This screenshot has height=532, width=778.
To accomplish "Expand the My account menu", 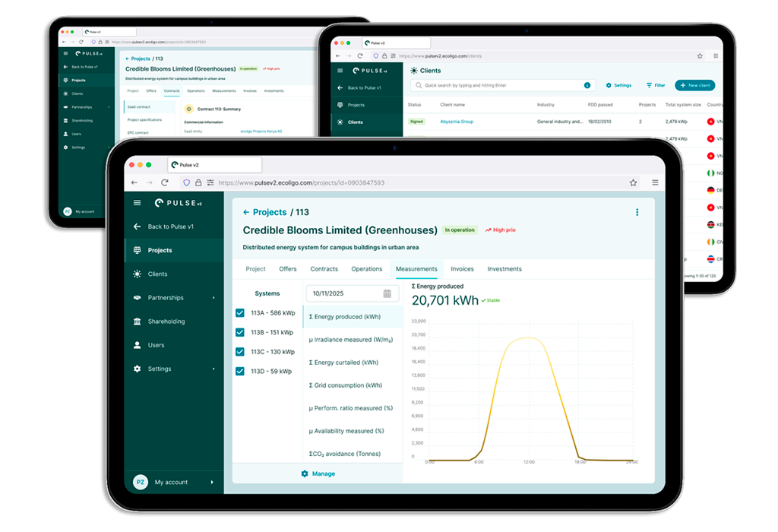I will coord(212,482).
